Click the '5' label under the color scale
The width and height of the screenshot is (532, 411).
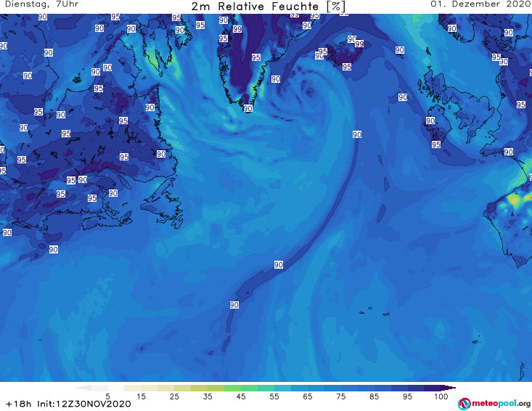point(107,396)
